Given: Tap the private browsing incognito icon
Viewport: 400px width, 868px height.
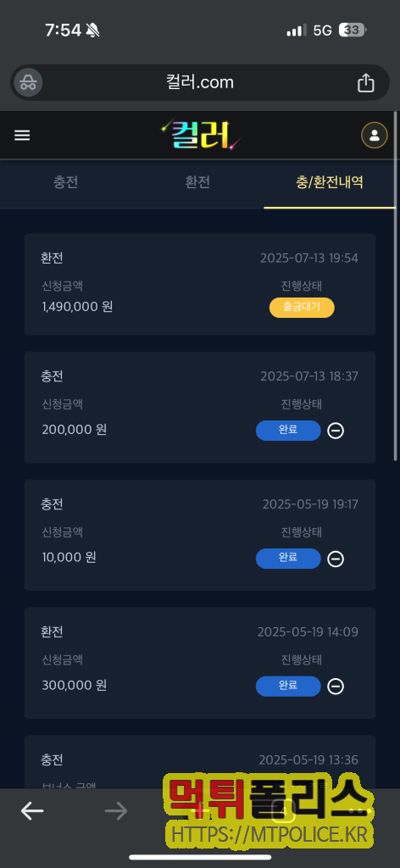Looking at the screenshot, I should click(x=28, y=83).
